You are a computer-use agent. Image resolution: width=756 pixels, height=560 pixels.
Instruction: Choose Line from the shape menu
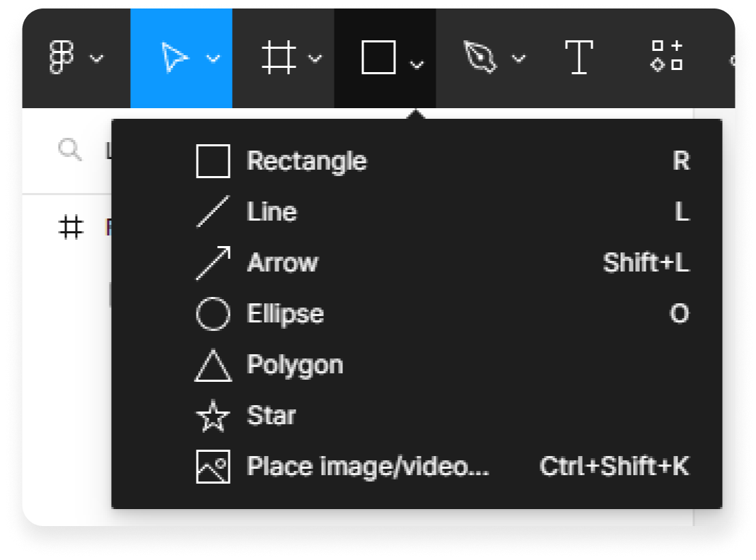pyautogui.click(x=272, y=212)
